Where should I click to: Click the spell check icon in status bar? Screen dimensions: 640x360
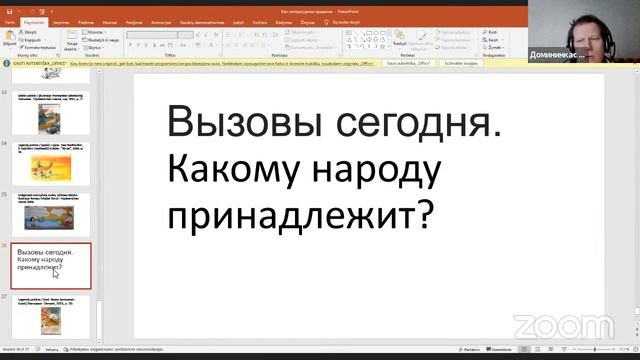(x=38, y=349)
